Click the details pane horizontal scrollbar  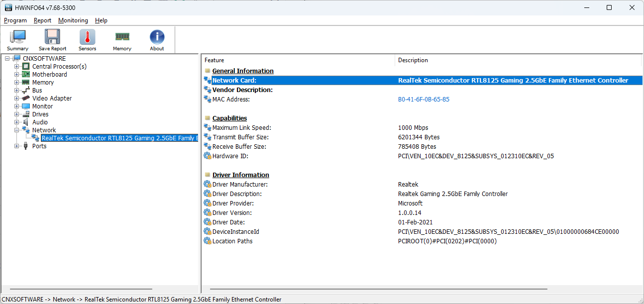[379, 289]
